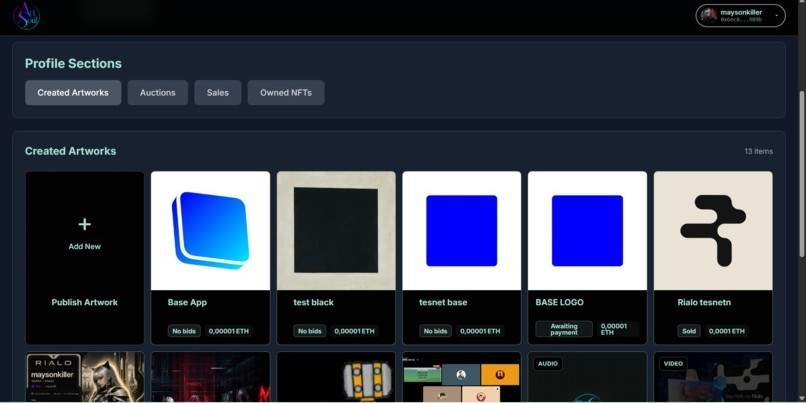Click the Sold badge on Rialo tesnetn
This screenshot has height=403, width=806.
coord(689,331)
